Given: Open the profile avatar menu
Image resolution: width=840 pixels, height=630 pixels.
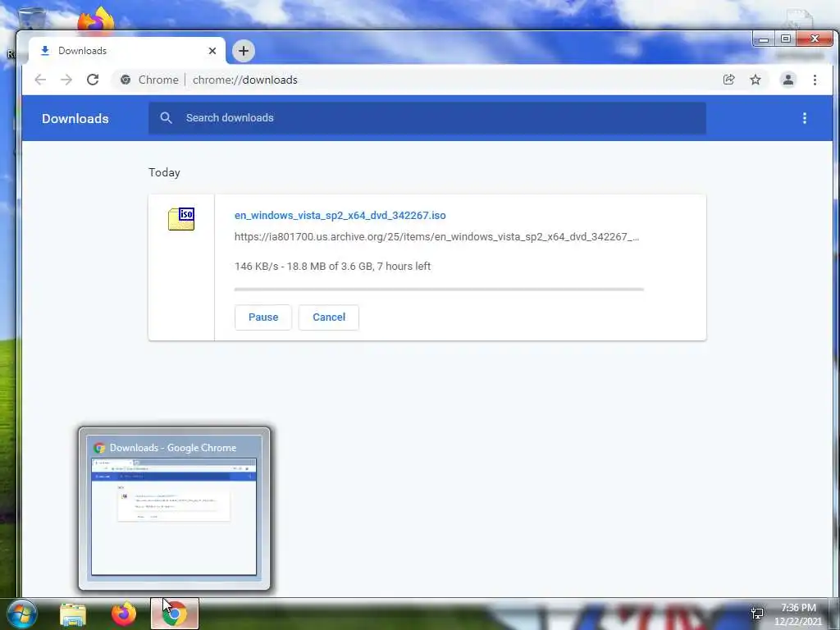Looking at the screenshot, I should [x=788, y=80].
